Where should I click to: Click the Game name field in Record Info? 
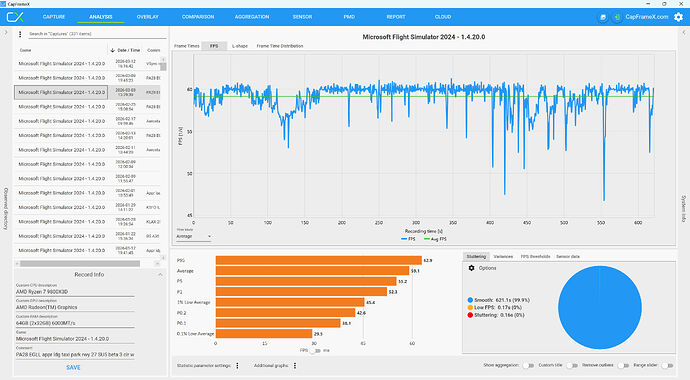click(75, 339)
